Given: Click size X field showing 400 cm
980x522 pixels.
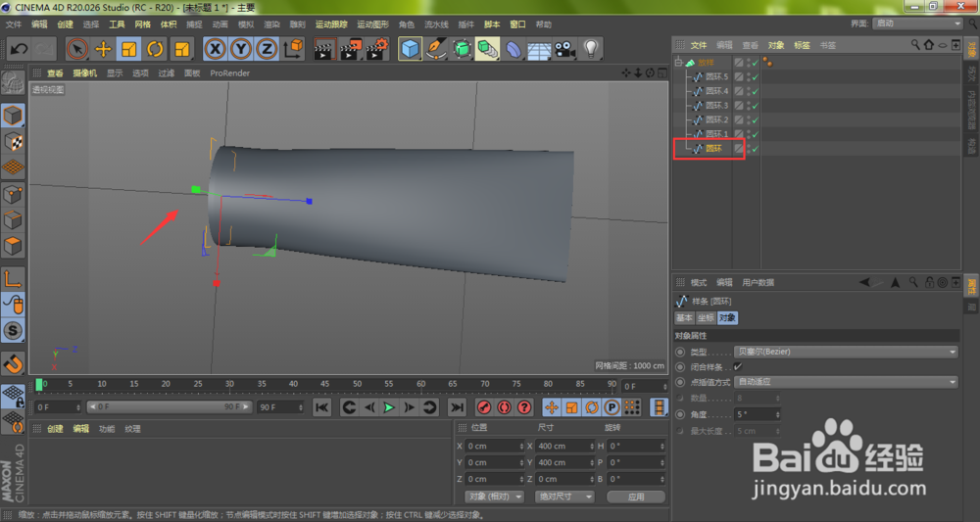Looking at the screenshot, I should coord(563,447).
